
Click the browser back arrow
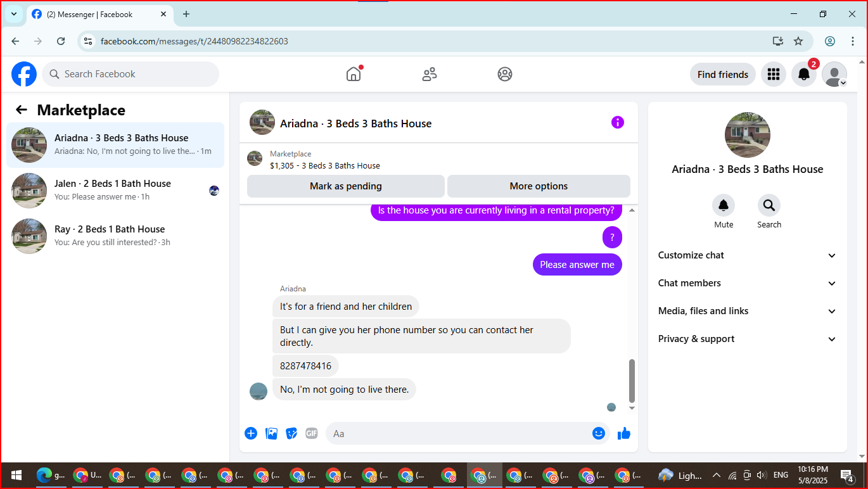click(x=15, y=41)
